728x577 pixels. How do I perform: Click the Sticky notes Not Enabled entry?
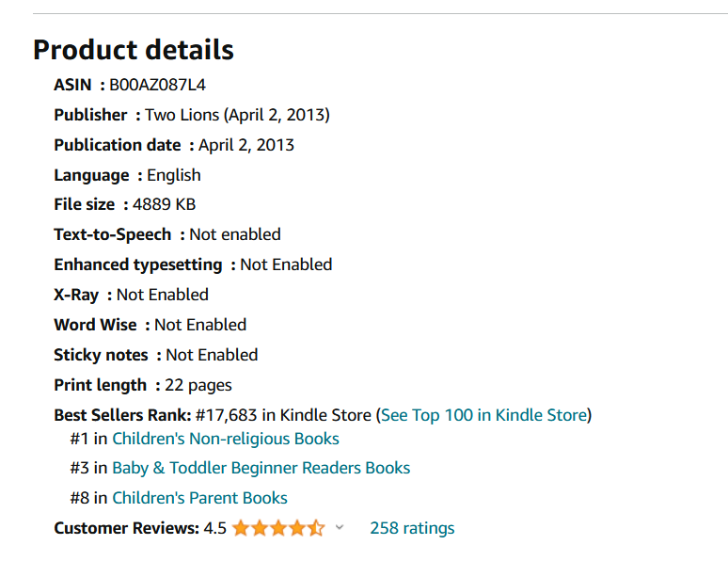click(x=156, y=355)
